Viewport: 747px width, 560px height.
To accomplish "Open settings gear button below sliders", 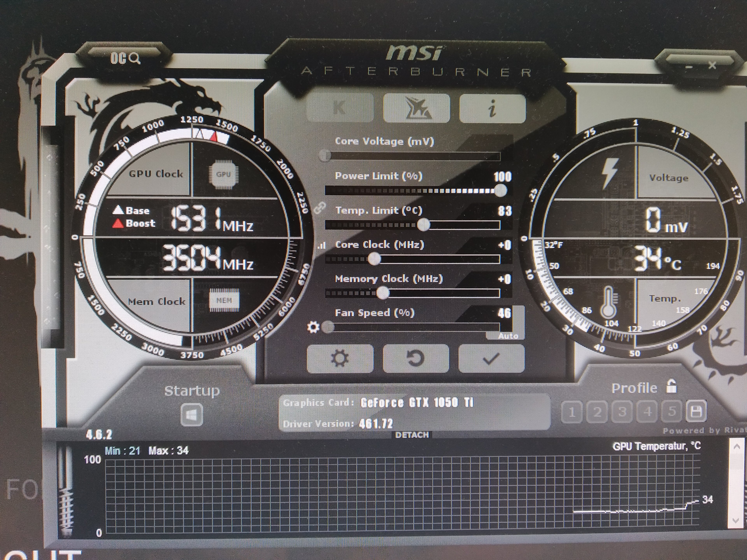I will coord(340,358).
